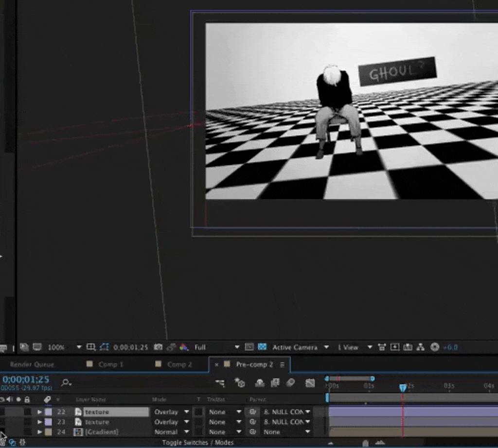Screen dimensions: 498x448
Task: Toggle visibility of layer 22 texture
Action: point(2,412)
